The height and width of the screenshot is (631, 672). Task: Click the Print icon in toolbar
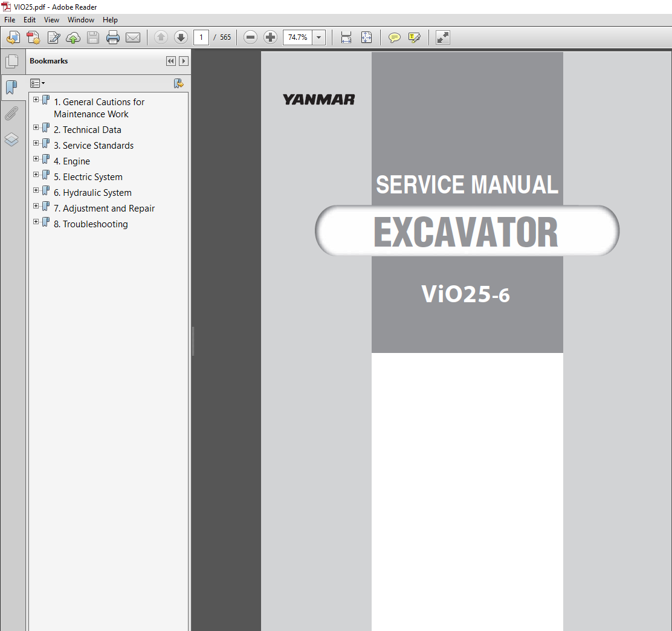coord(113,37)
